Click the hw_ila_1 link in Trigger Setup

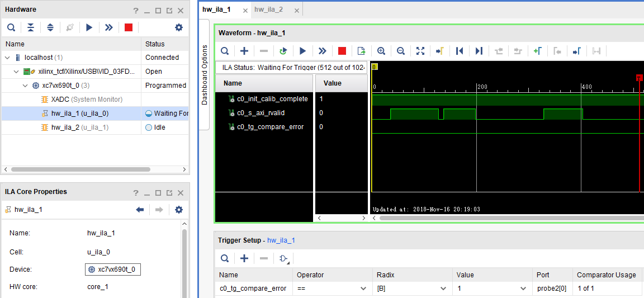click(281, 240)
